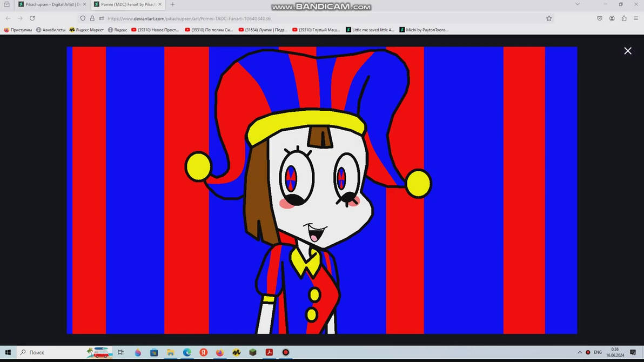
Task: Close the fullscreen artwork viewer
Action: tap(628, 51)
